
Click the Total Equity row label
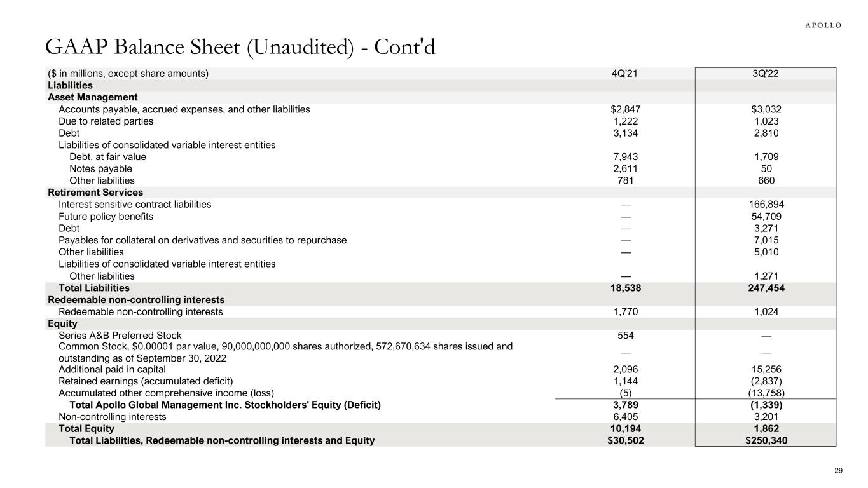86,429
